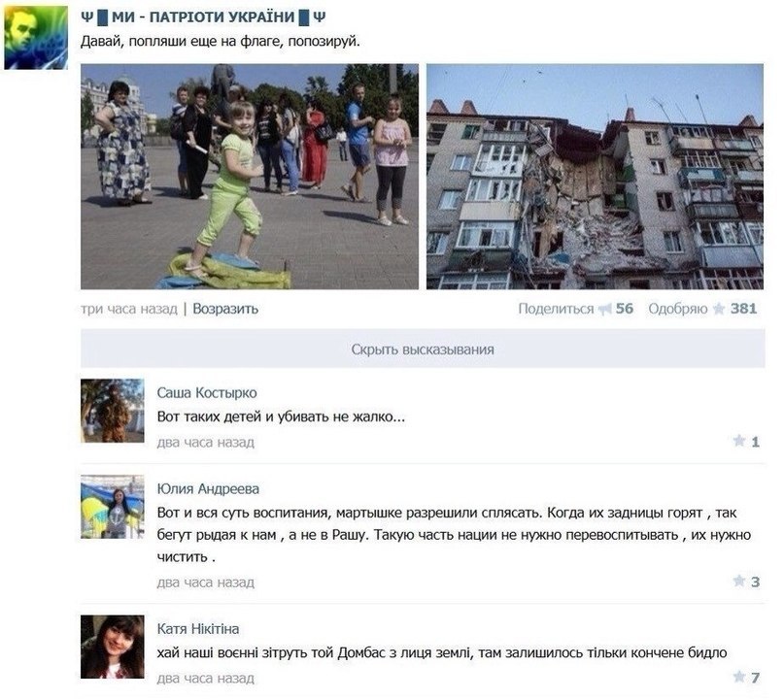Open the group avatar thumbnail
Image resolution: width=784 pixels, height=699 pixels.
tap(36, 38)
